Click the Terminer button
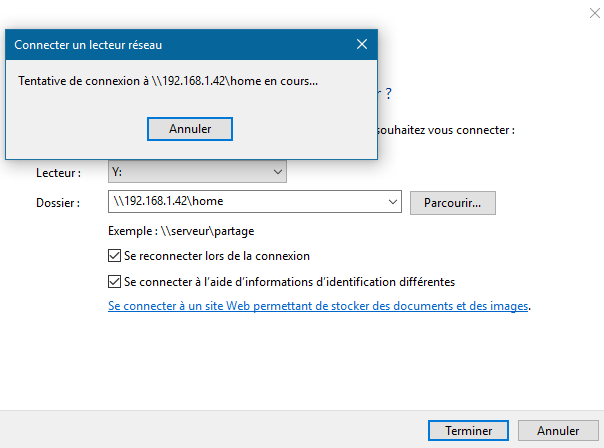The image size is (604, 448). point(468,430)
